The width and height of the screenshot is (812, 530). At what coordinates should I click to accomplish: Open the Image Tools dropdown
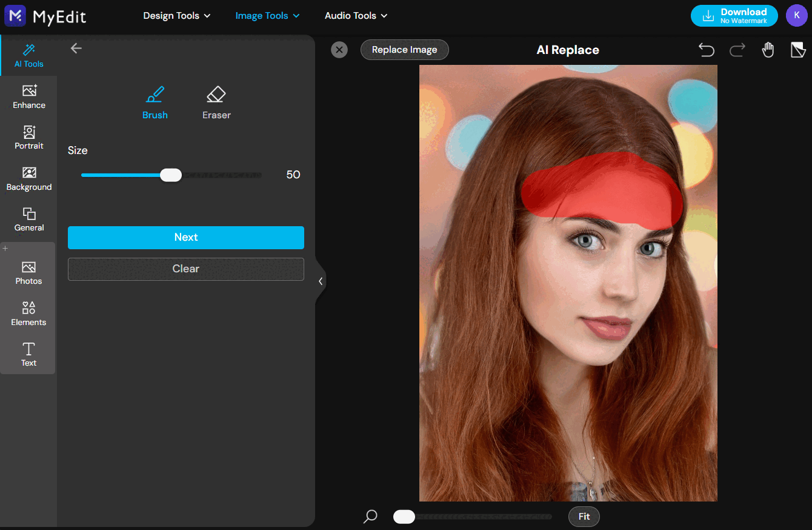pos(267,16)
